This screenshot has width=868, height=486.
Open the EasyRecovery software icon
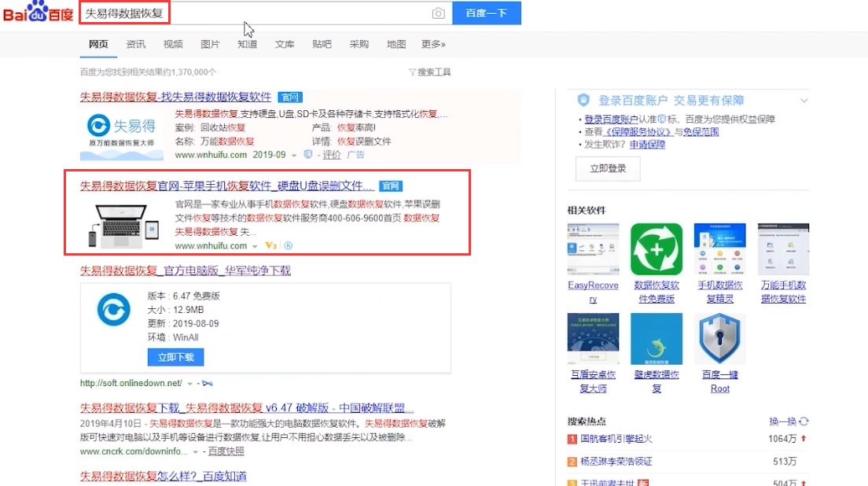point(592,249)
